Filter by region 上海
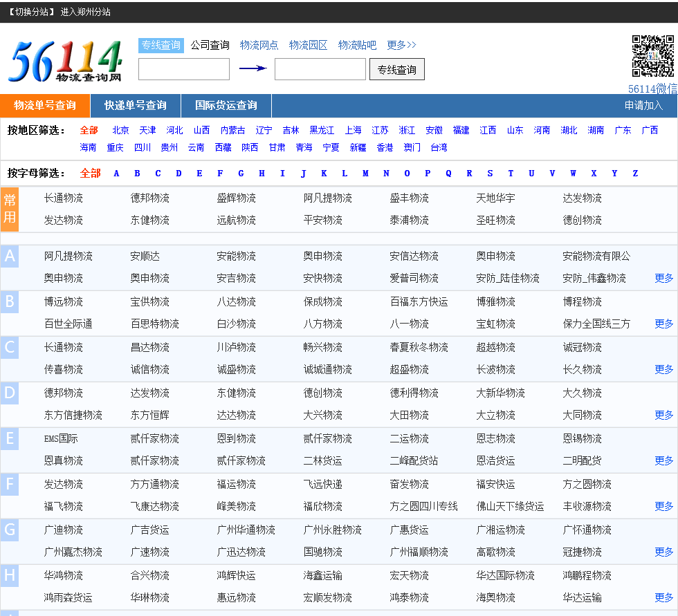This screenshot has height=616, width=678. tap(354, 130)
